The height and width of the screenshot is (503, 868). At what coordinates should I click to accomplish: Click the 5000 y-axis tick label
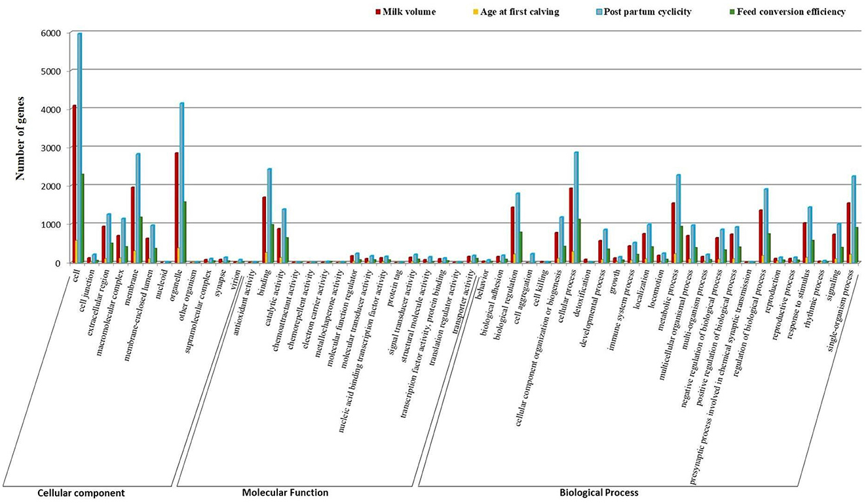[x=50, y=71]
